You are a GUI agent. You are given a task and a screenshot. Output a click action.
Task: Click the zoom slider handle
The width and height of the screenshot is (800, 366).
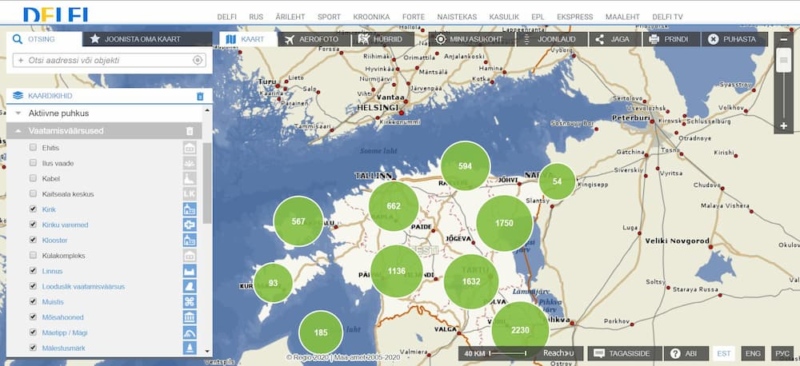pyautogui.click(x=784, y=63)
